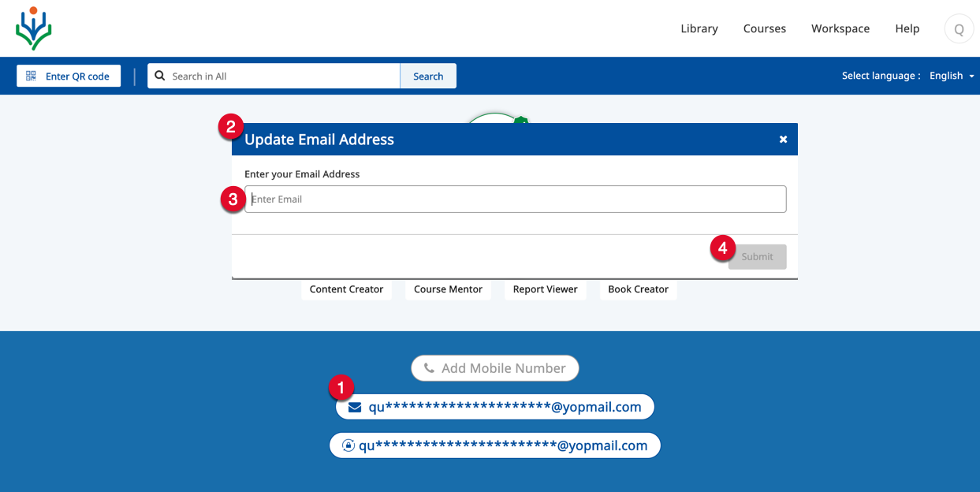Open the user profile avatar "Q"
This screenshot has width=980, height=492.
click(x=958, y=29)
